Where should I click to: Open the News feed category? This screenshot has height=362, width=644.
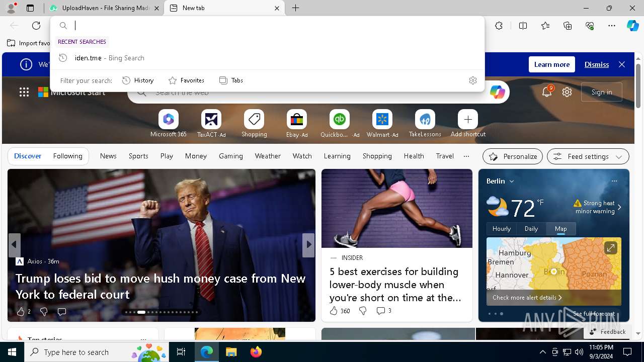click(108, 156)
